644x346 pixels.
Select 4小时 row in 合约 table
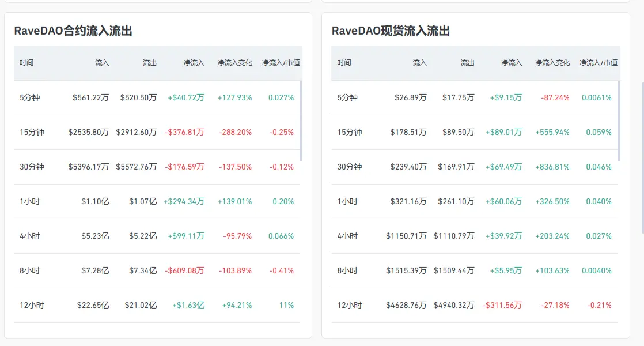click(x=157, y=236)
